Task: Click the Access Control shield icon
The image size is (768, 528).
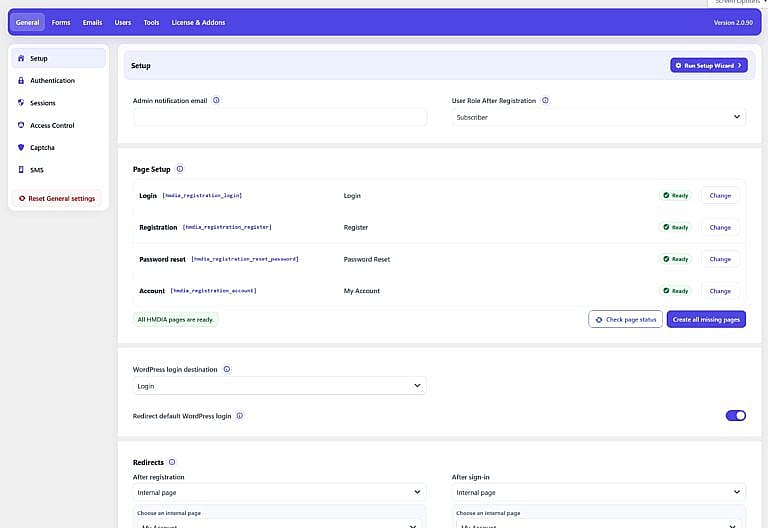Action: [21, 125]
